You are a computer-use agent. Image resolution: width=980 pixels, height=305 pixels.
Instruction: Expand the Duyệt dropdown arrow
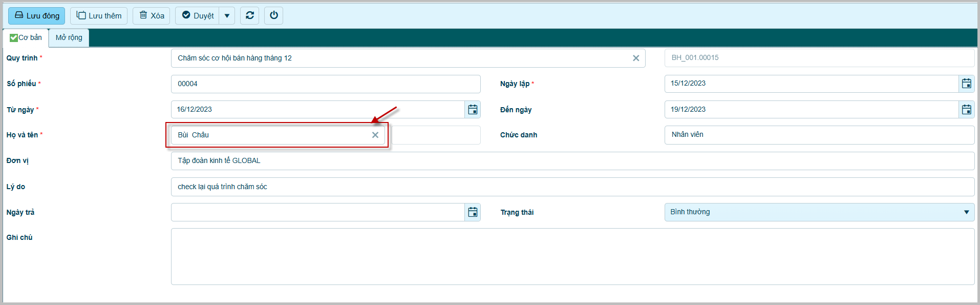pyautogui.click(x=227, y=16)
